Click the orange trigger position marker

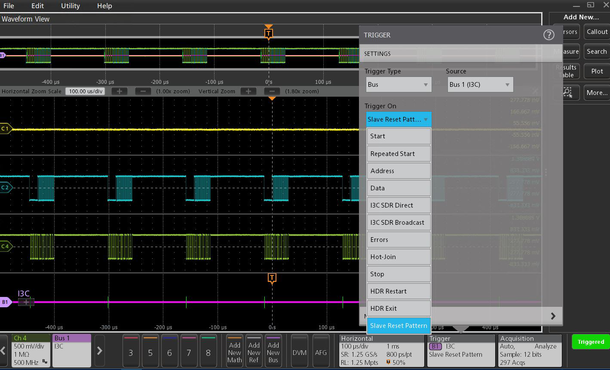[268, 33]
